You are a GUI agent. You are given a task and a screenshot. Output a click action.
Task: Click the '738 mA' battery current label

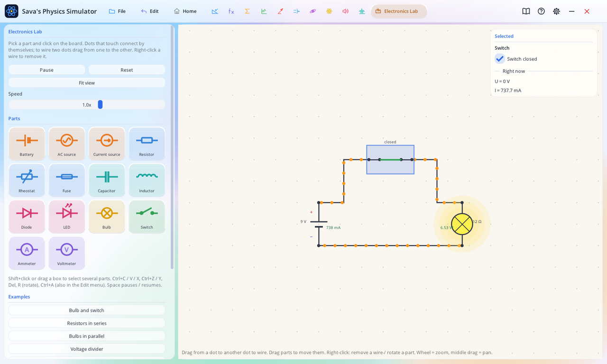(333, 227)
